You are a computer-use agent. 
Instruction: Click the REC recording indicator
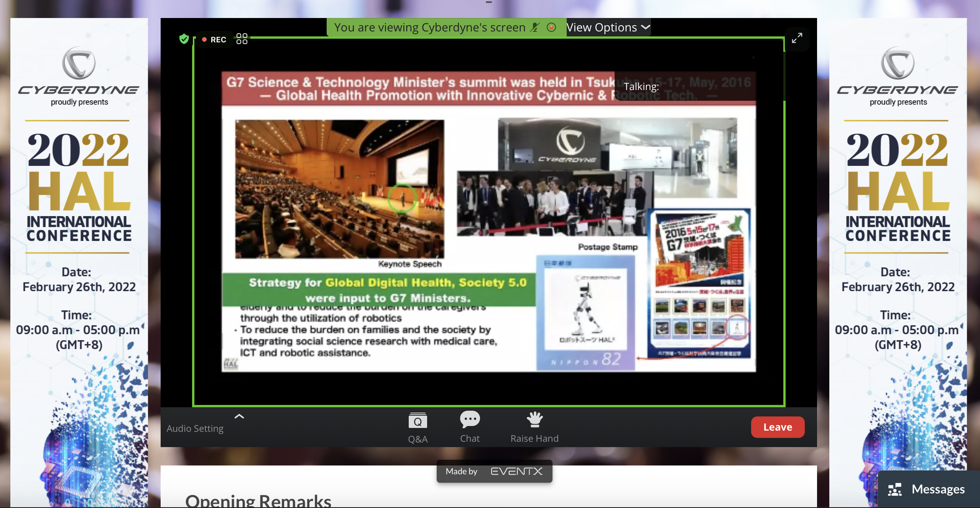coord(214,39)
